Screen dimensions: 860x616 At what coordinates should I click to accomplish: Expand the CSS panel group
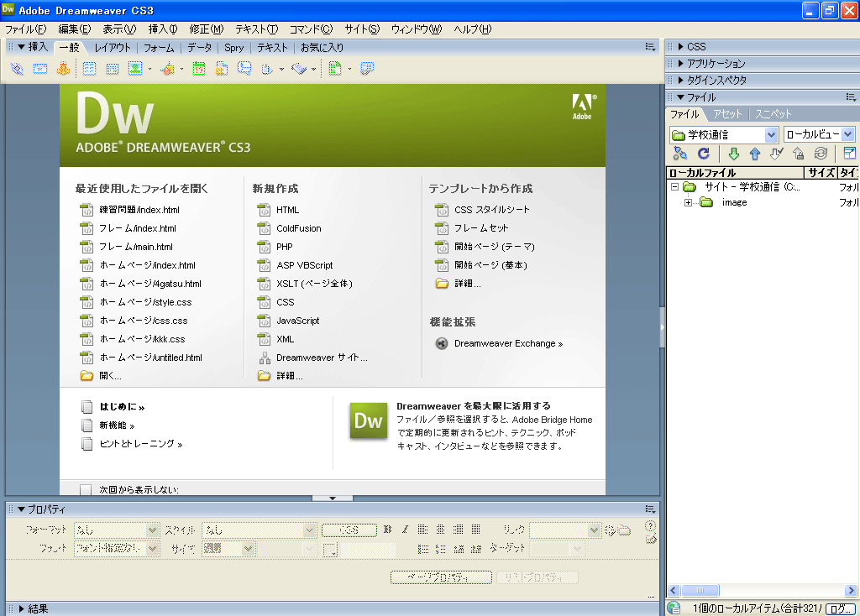coord(696,47)
